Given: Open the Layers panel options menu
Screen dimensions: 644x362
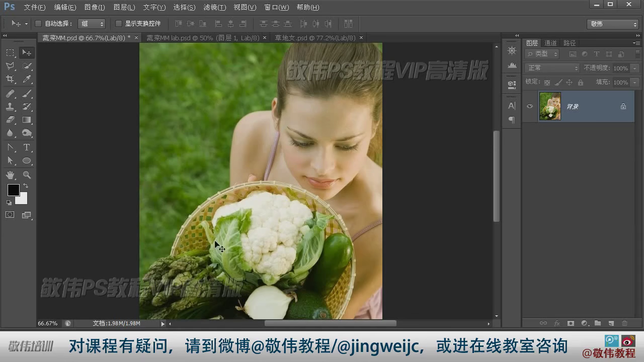Looking at the screenshot, I should point(636,43).
